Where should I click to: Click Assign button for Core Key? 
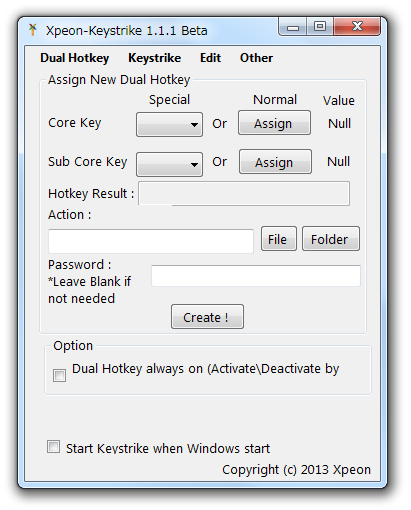click(274, 123)
